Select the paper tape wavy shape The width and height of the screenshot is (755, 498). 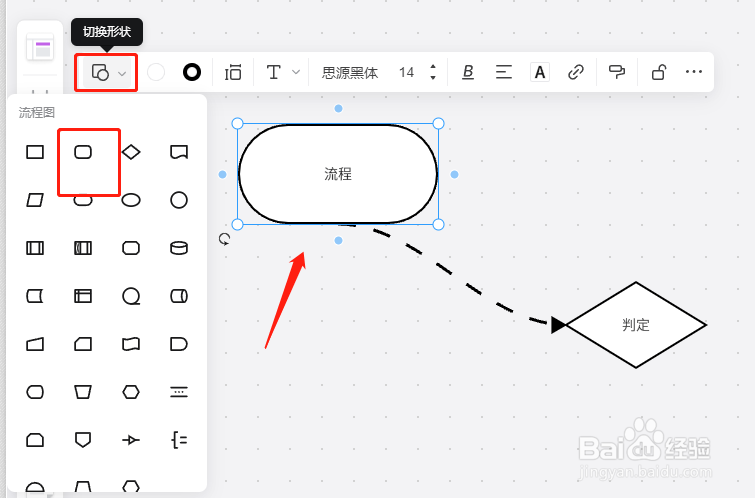pyautogui.click(x=131, y=344)
